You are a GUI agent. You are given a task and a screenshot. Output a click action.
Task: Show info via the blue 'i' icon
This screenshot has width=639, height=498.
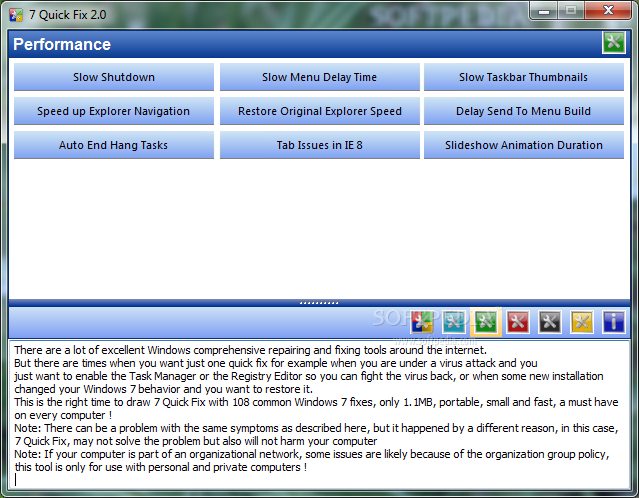coord(614,322)
